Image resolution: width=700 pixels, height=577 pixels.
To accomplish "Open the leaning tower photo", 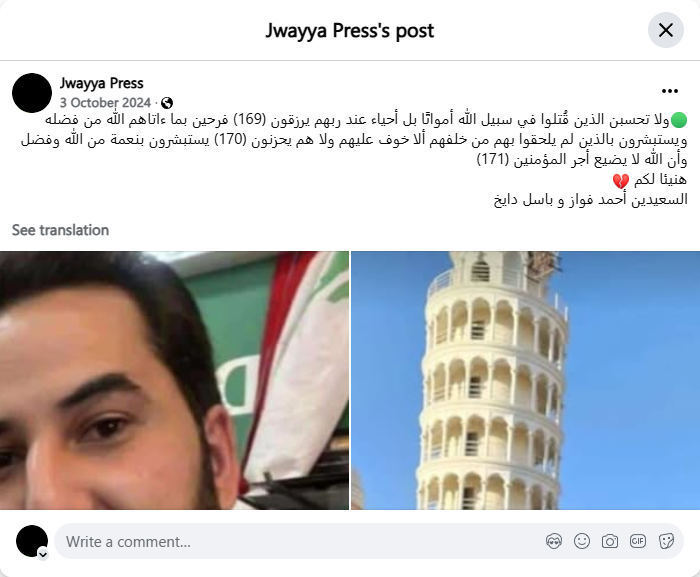I will coord(525,380).
